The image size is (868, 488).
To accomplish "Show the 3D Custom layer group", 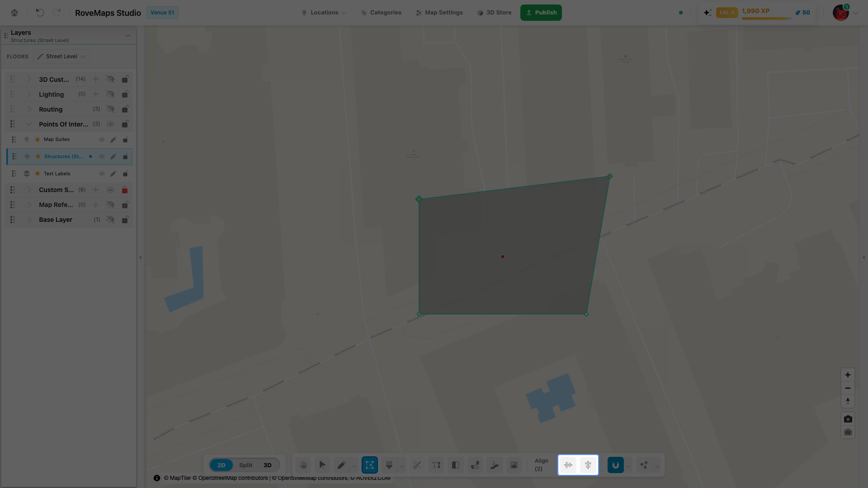I will pyautogui.click(x=110, y=80).
